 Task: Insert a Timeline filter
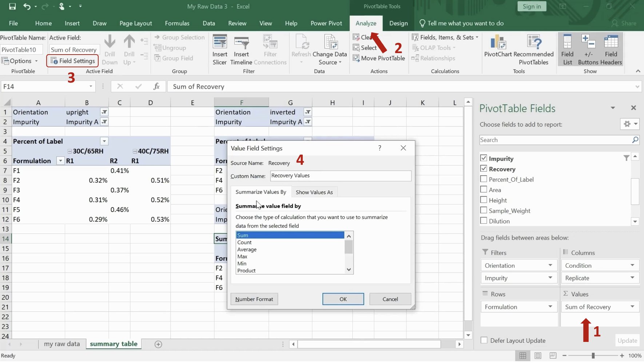(x=241, y=49)
